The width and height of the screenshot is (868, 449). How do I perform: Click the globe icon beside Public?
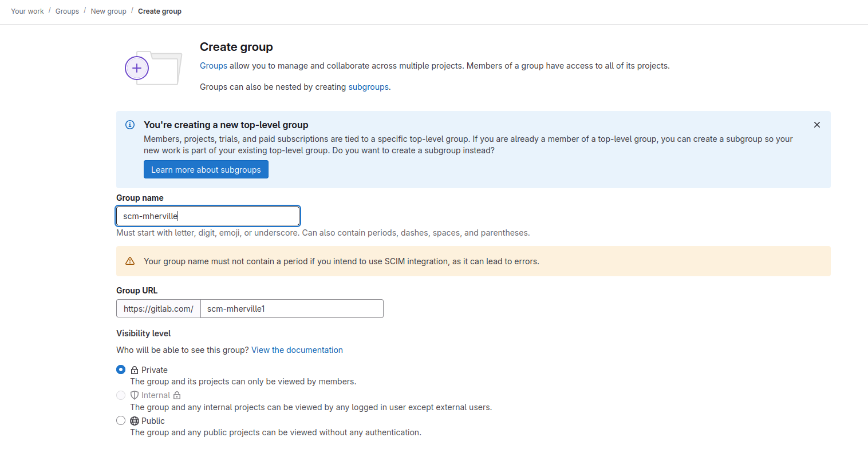pos(135,421)
